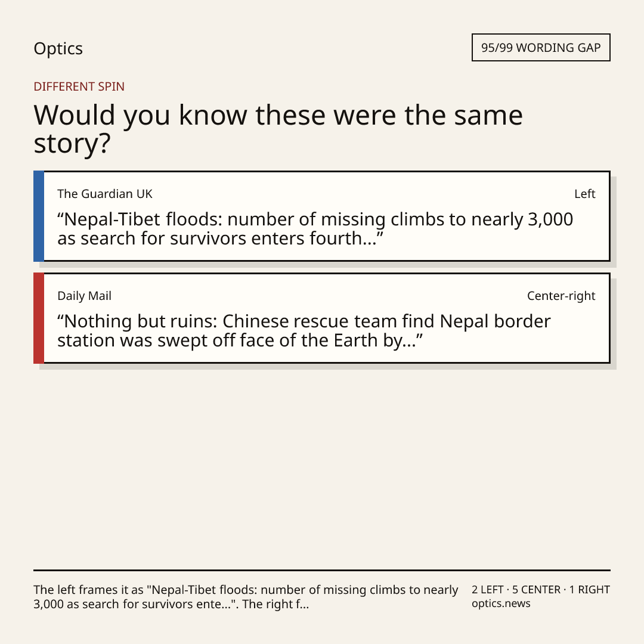Click the Nepal-Tibet floods headline text
The height and width of the screenshot is (644, 644).
click(315, 229)
